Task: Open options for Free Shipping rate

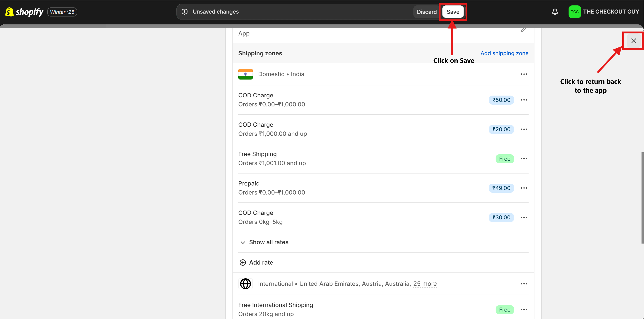Action: click(x=524, y=159)
